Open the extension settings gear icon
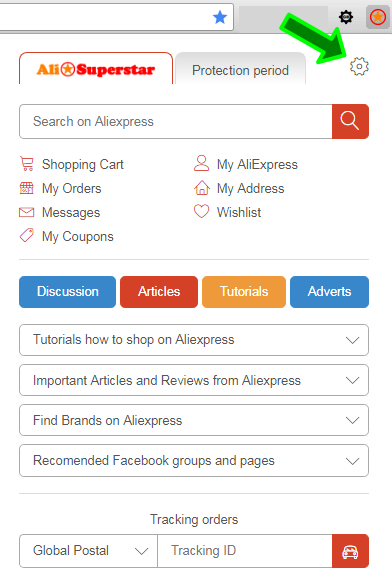 359,66
